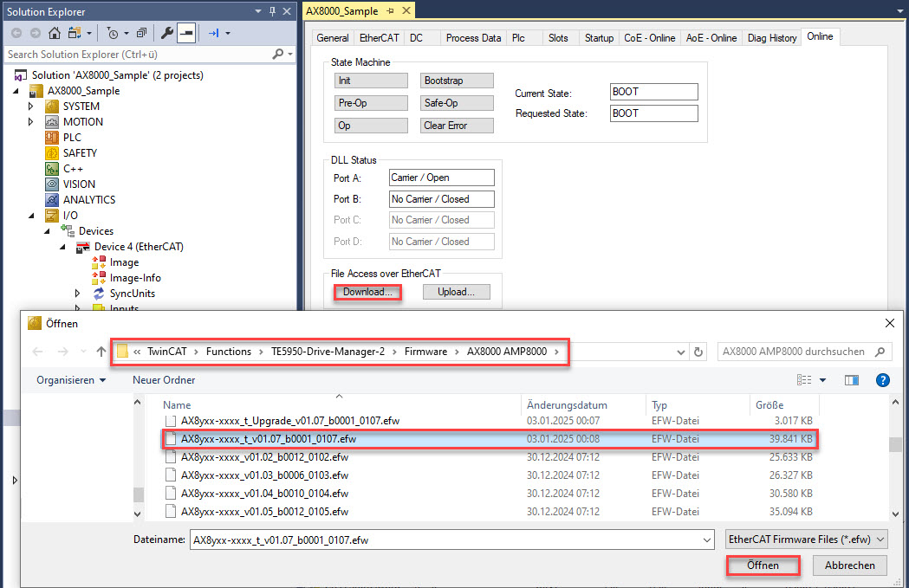Click the Collapse All icon in Solution Explorer toolbar
The image size is (909, 588).
pos(141,33)
